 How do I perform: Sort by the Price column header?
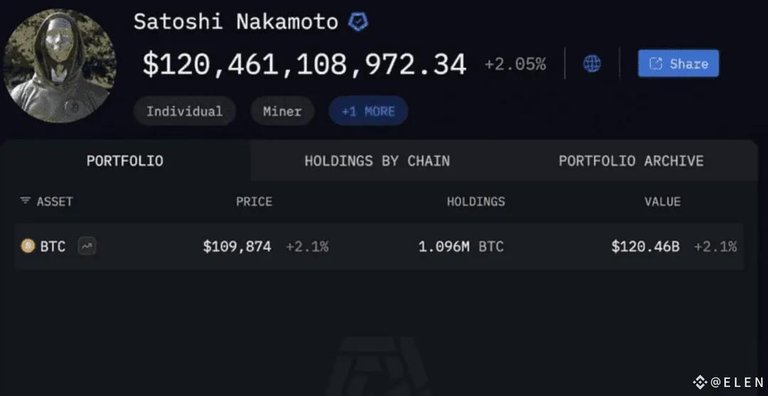[x=254, y=201]
